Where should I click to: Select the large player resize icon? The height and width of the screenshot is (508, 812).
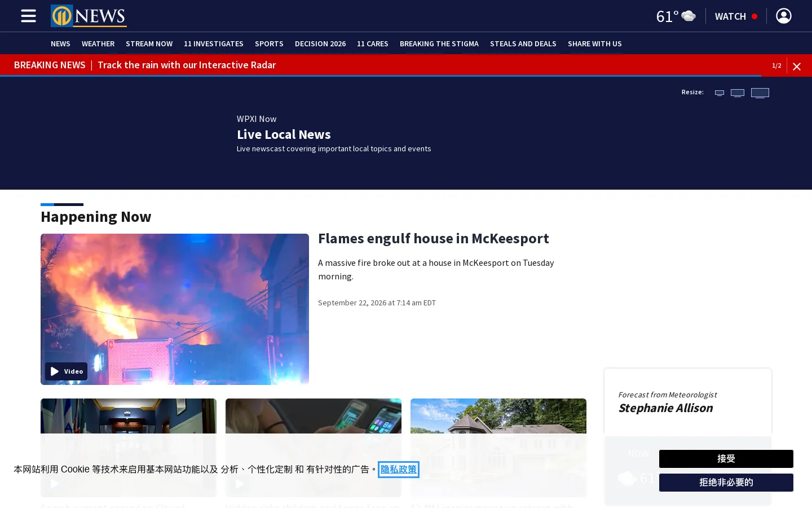[760, 93]
